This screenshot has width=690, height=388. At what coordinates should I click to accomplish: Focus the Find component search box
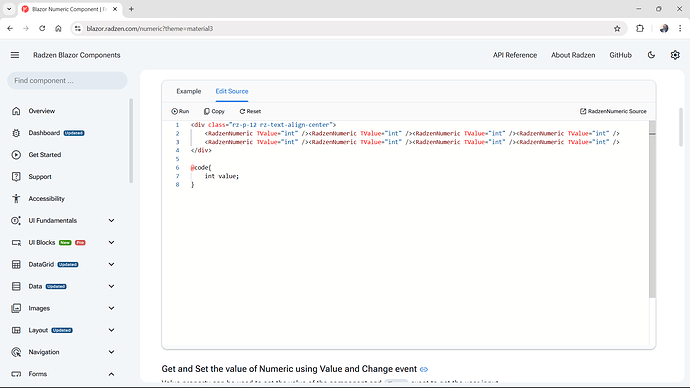pos(67,81)
